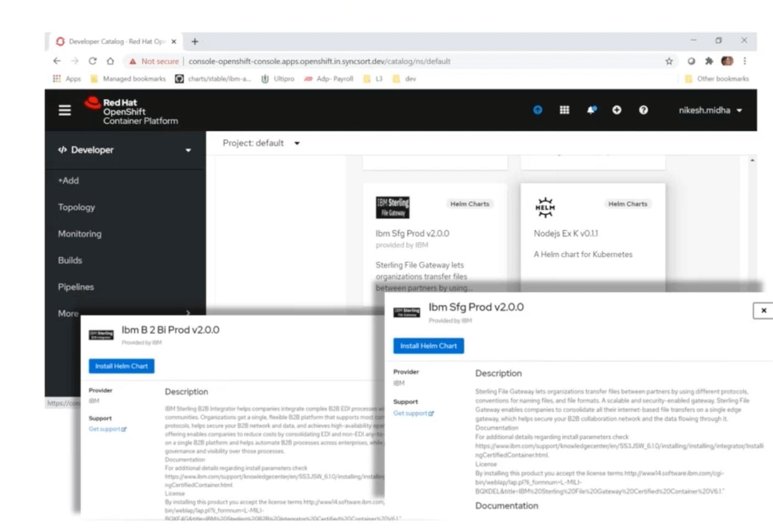773x532 pixels.
Task: Click the Not secure warning icon
Action: pos(132,62)
